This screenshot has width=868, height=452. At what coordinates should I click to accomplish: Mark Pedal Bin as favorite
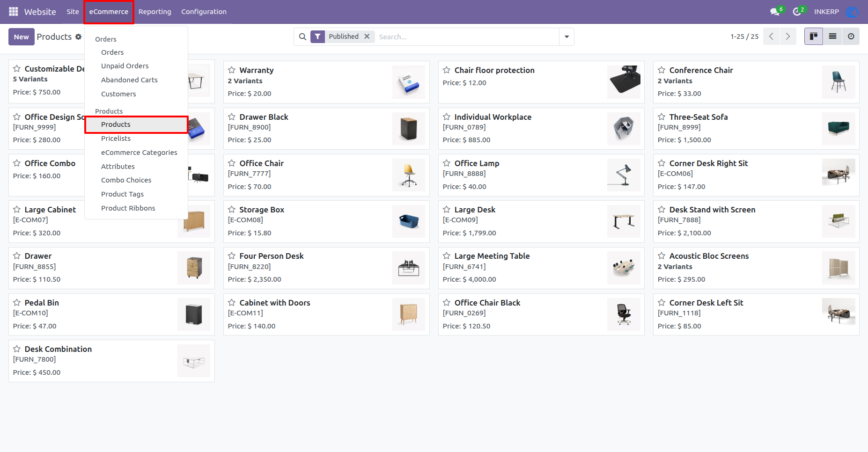(x=17, y=303)
